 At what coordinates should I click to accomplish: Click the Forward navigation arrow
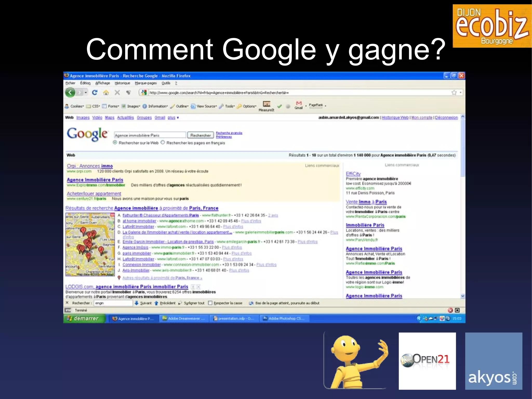[80, 93]
